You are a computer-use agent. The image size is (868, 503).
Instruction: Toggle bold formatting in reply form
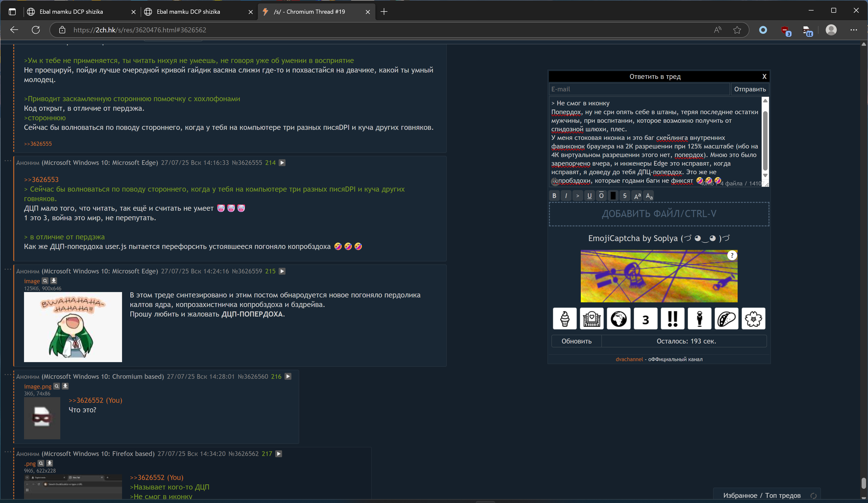coord(554,196)
